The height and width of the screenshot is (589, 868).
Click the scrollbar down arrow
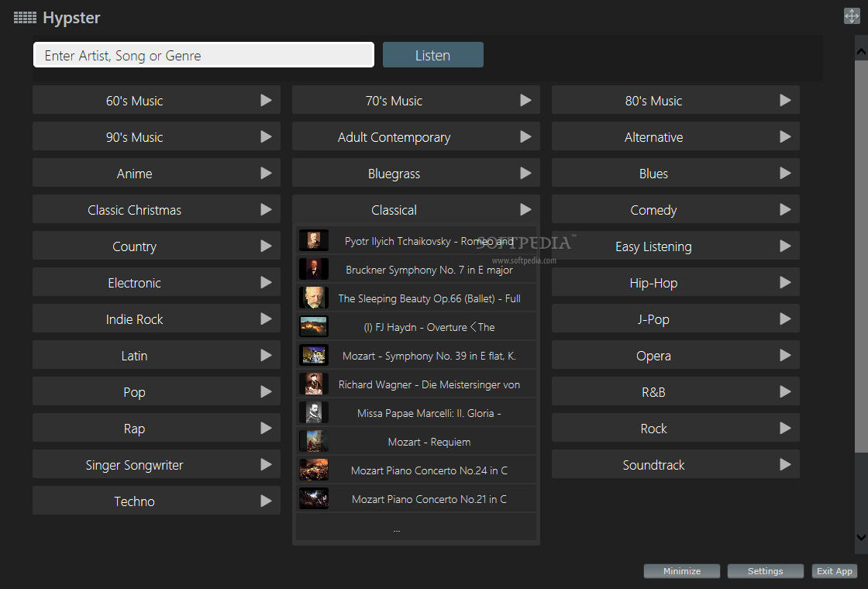pos(861,536)
